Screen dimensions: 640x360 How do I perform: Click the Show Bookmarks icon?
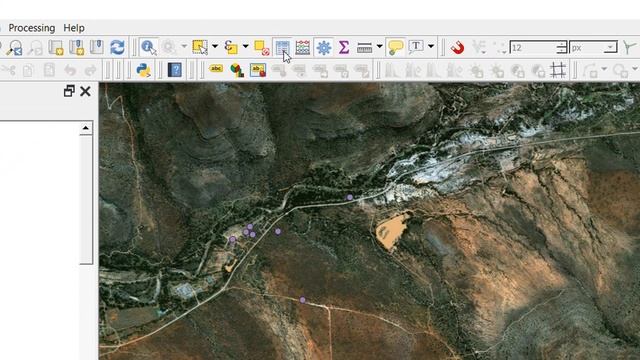[97, 47]
